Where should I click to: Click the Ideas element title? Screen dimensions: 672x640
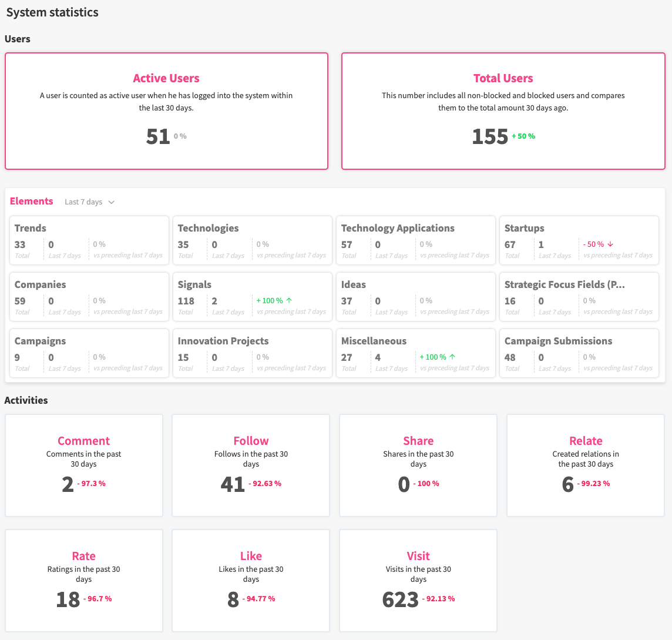pyautogui.click(x=354, y=284)
